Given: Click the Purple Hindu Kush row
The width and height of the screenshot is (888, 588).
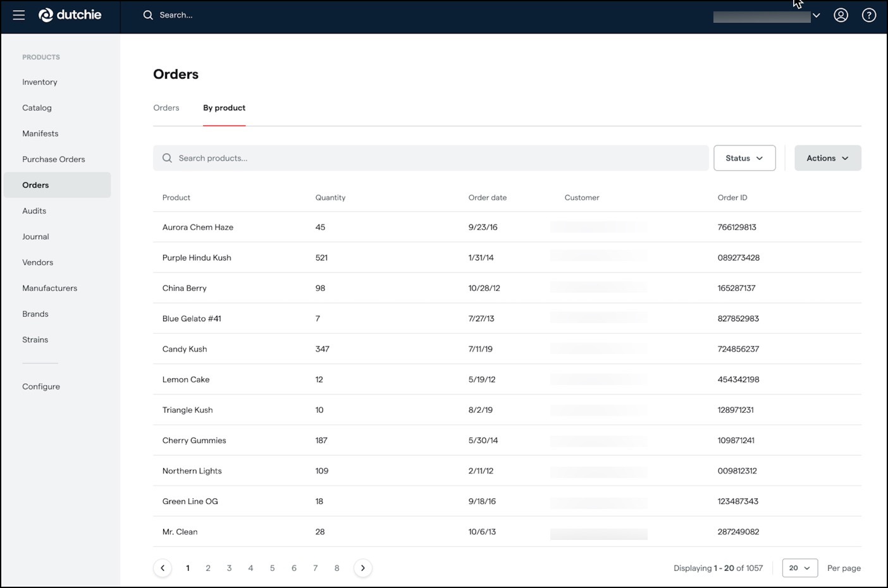Looking at the screenshot, I should (x=507, y=257).
